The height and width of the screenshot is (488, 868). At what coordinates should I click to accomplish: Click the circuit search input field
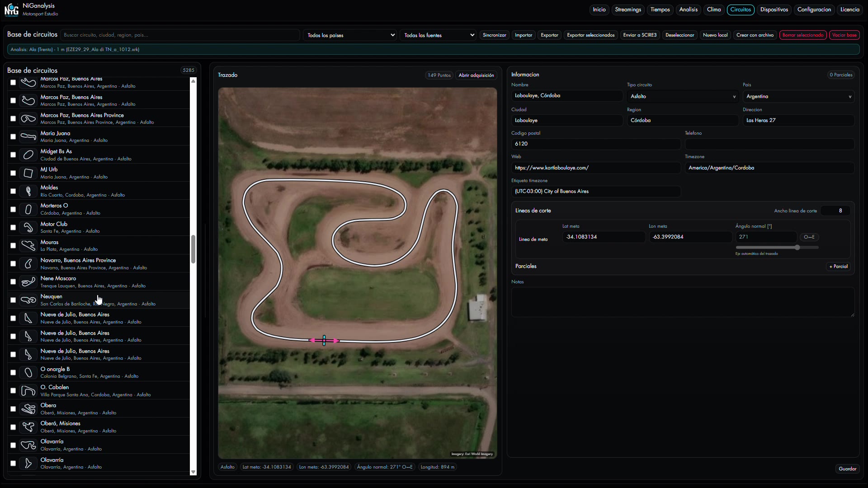[x=180, y=35]
